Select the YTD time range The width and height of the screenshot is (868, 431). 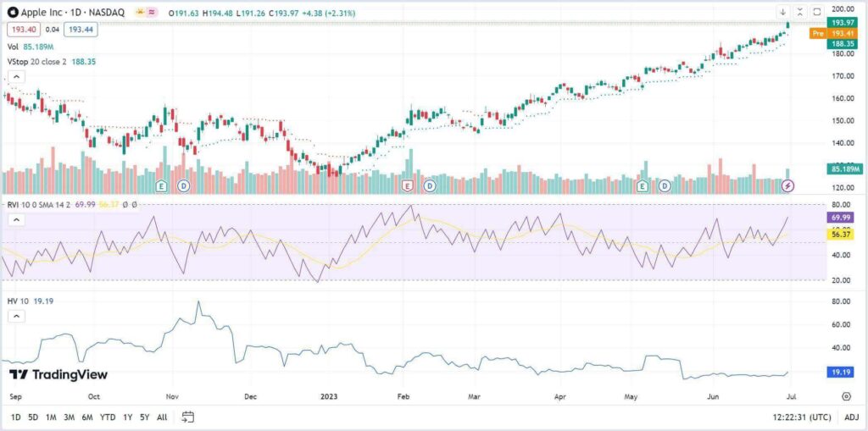pyautogui.click(x=108, y=417)
